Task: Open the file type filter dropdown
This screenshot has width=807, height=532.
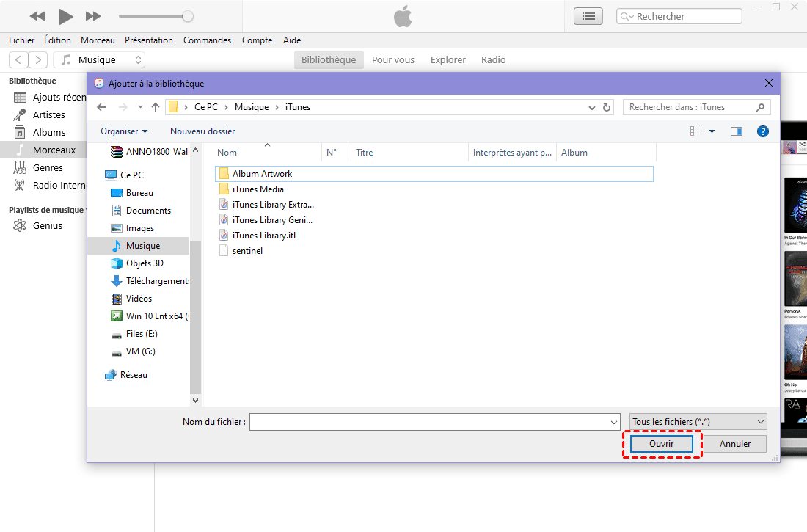Action: pos(698,422)
